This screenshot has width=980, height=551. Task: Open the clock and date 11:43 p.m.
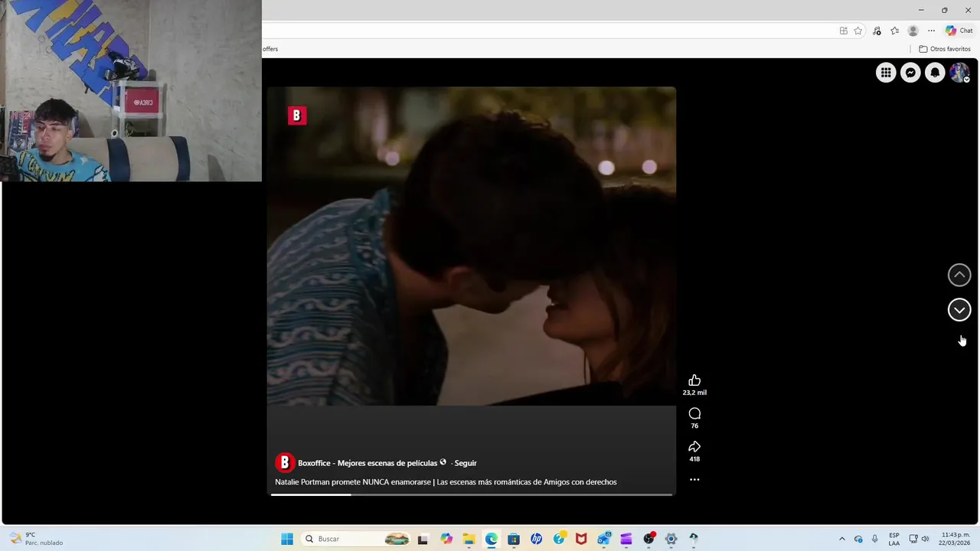pos(955,539)
